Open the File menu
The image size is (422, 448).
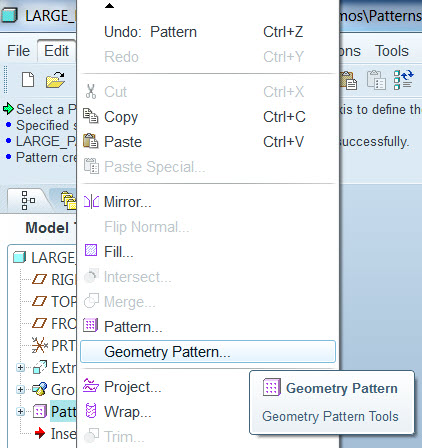19,51
